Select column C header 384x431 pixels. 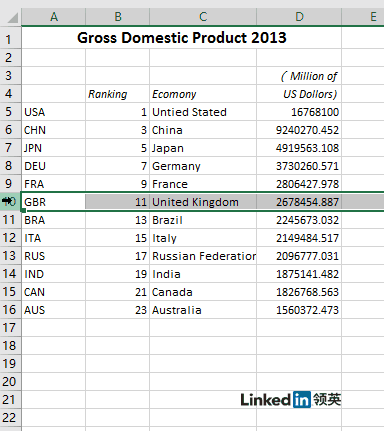[x=203, y=17]
